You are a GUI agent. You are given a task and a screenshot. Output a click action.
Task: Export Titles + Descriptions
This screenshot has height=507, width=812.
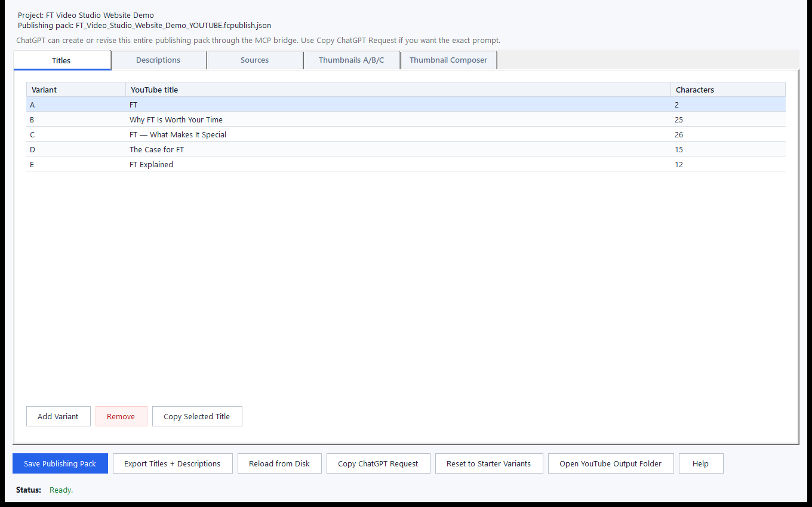pyautogui.click(x=173, y=463)
